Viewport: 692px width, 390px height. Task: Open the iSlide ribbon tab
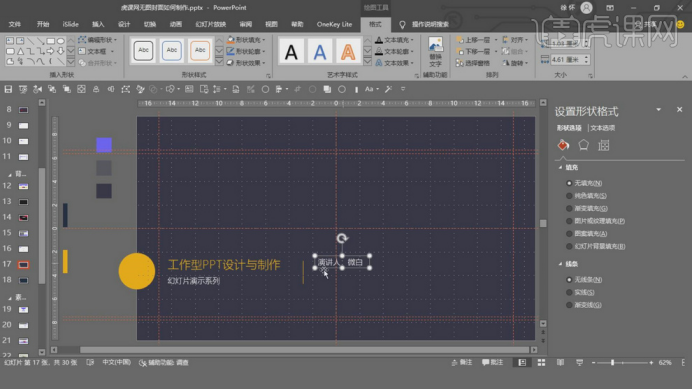[x=71, y=24]
